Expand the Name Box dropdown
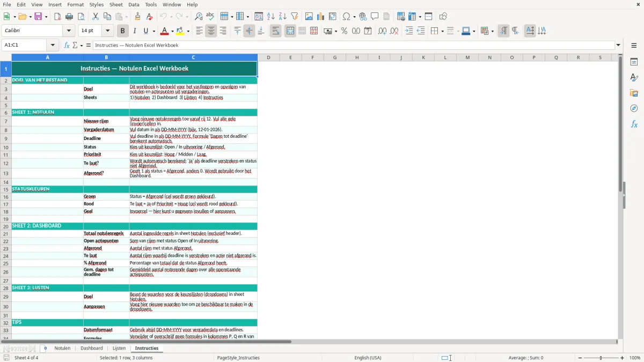The height and width of the screenshot is (362, 644). coord(53,45)
